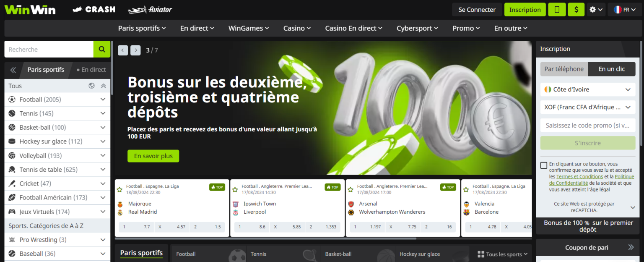The height and width of the screenshot is (262, 644).
Task: Click the search magnifier icon
Action: 101,49
